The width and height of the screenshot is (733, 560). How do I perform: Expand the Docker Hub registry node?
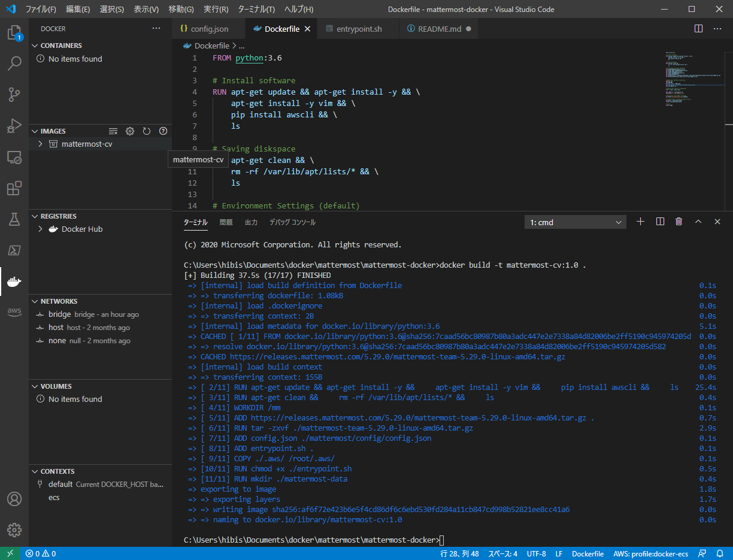(x=40, y=229)
